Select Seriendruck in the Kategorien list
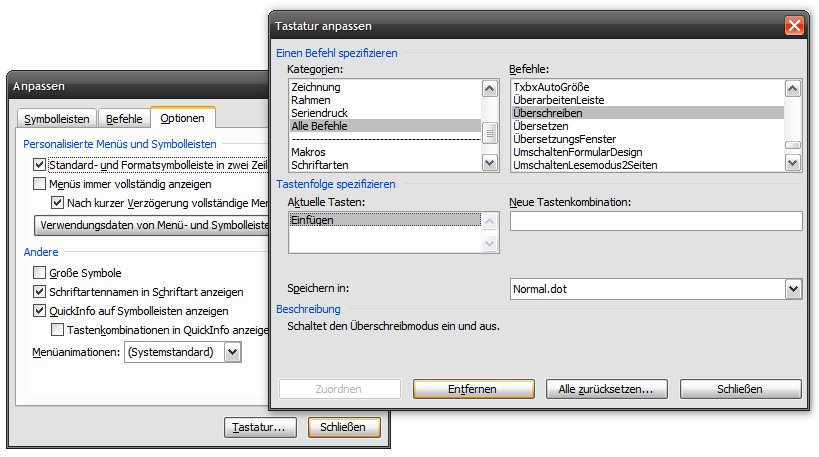819x457 pixels. coord(319,113)
